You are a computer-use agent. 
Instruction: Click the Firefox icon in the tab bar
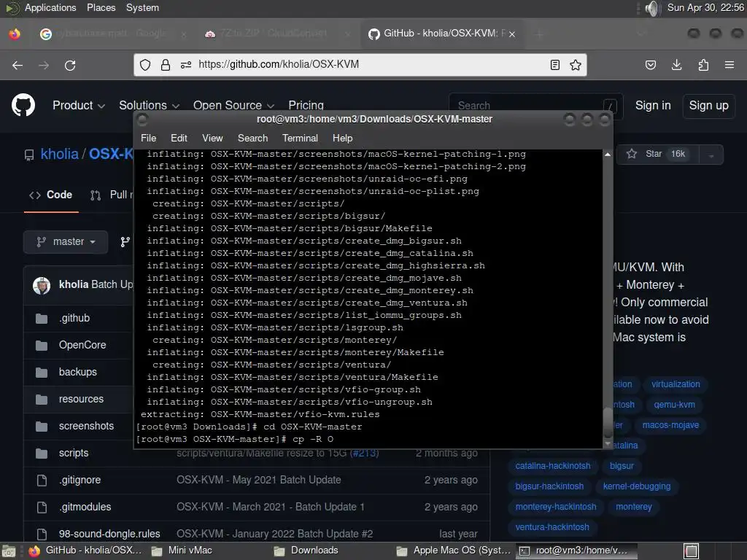[15, 34]
